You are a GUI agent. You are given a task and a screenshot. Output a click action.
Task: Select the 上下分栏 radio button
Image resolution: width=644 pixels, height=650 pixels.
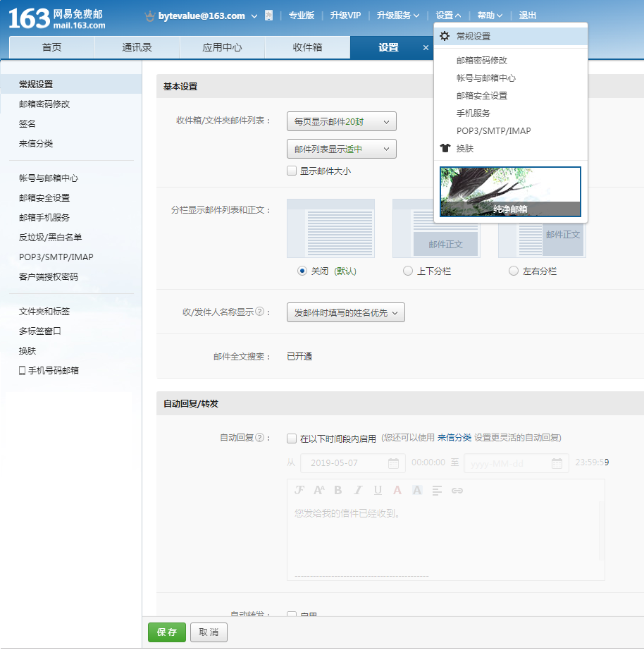tap(408, 271)
